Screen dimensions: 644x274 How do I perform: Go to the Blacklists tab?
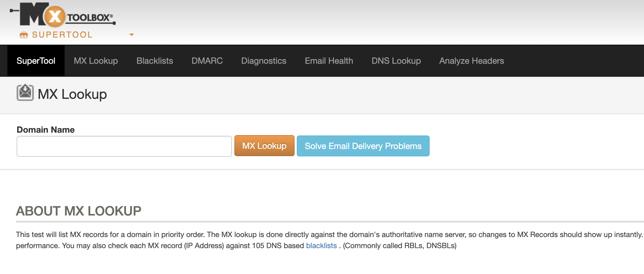click(x=155, y=61)
